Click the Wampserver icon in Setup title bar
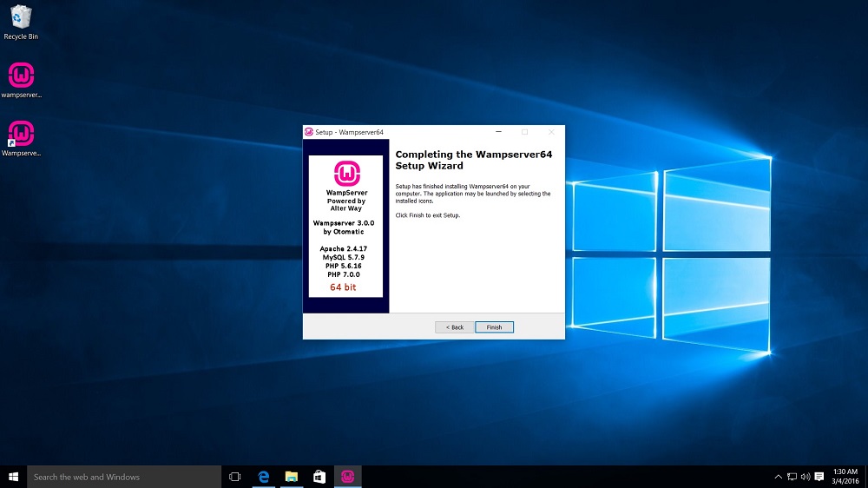 [x=309, y=132]
